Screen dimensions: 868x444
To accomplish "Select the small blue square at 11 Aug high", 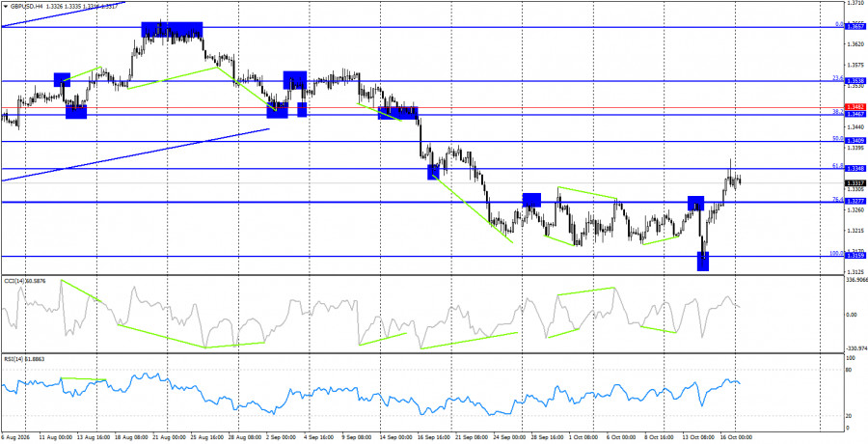I will tap(62, 79).
